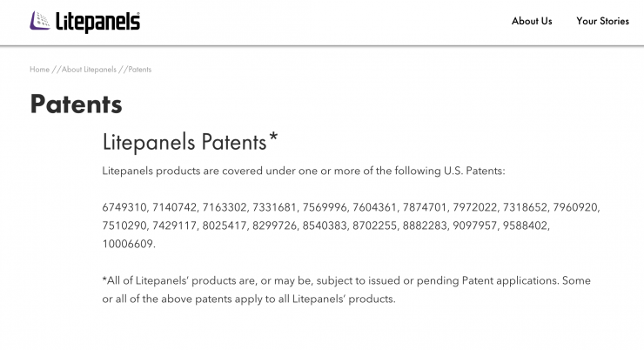The width and height of the screenshot is (644, 350).
Task: Click patent number 7960920
Action: click(577, 207)
